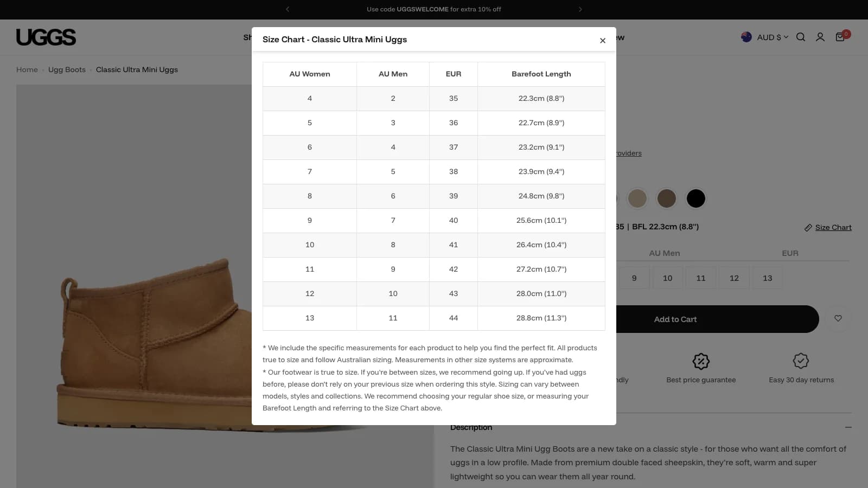Screen dimensions: 868x488
Task: Click the UGGS logo
Action: tap(46, 37)
